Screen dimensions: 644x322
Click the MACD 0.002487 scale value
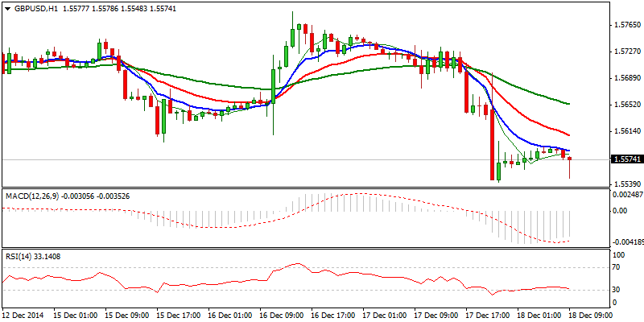pyautogui.click(x=628, y=195)
